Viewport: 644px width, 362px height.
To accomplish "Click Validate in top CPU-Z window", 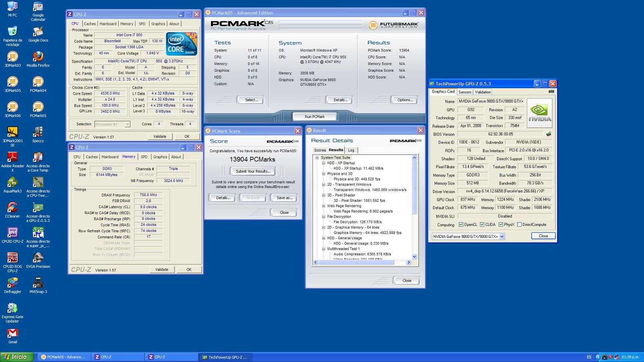I will pos(160,137).
